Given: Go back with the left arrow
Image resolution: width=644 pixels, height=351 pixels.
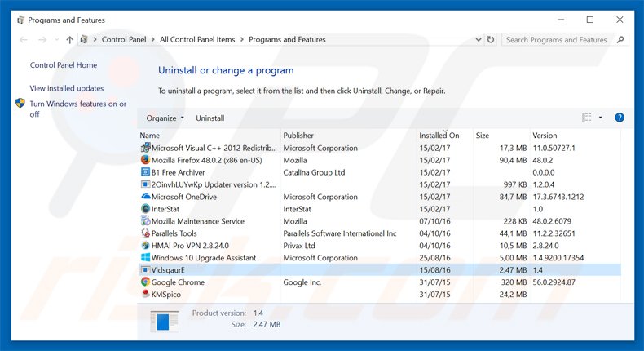Looking at the screenshot, I should pos(24,39).
